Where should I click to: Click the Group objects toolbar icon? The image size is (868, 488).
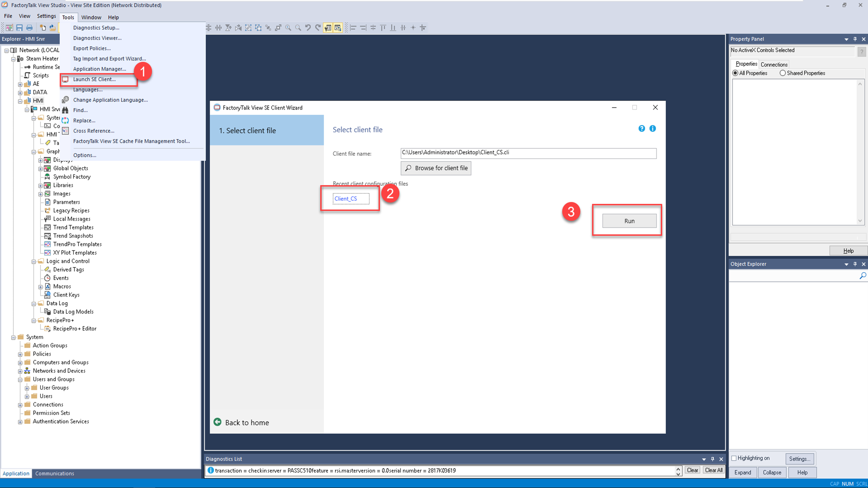click(248, 27)
